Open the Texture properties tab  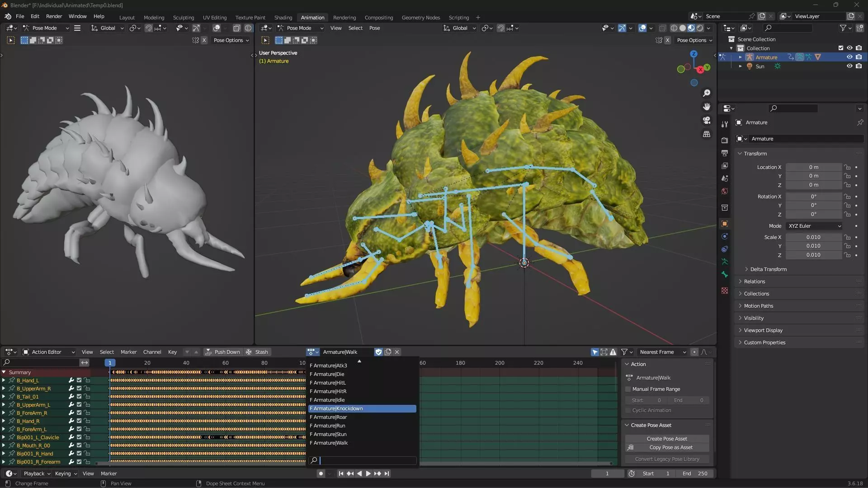(725, 291)
